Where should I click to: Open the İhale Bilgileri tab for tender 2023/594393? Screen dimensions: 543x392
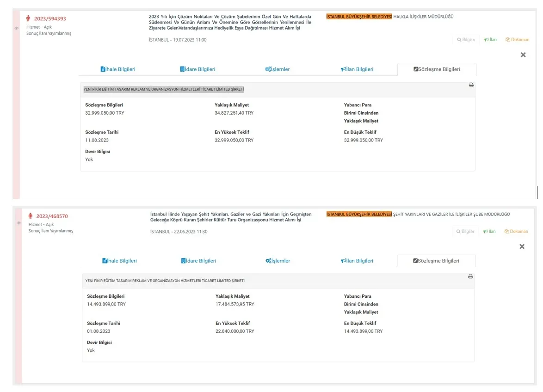[x=118, y=69]
